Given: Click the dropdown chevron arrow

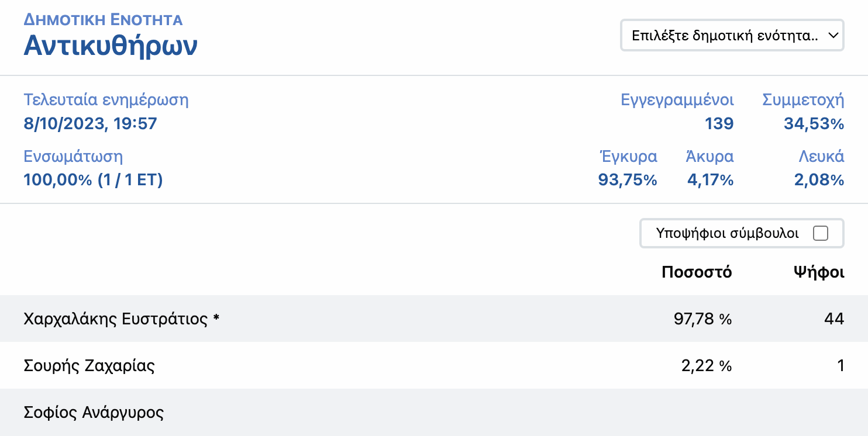Looking at the screenshot, I should [833, 36].
